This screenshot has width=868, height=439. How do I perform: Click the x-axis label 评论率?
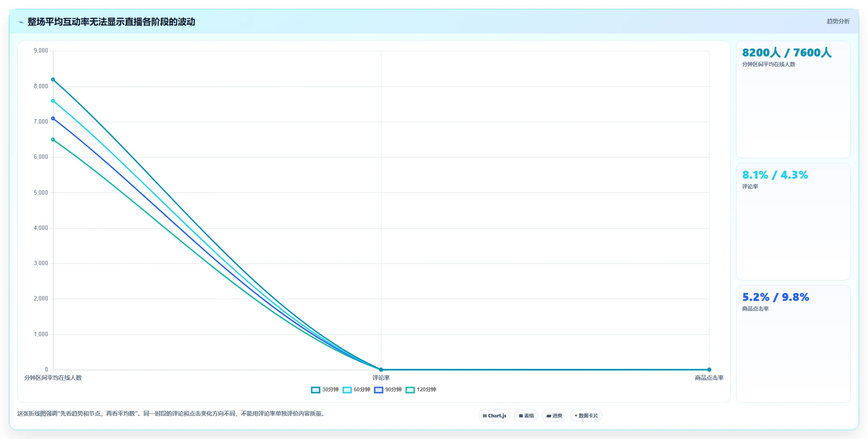[x=381, y=378]
